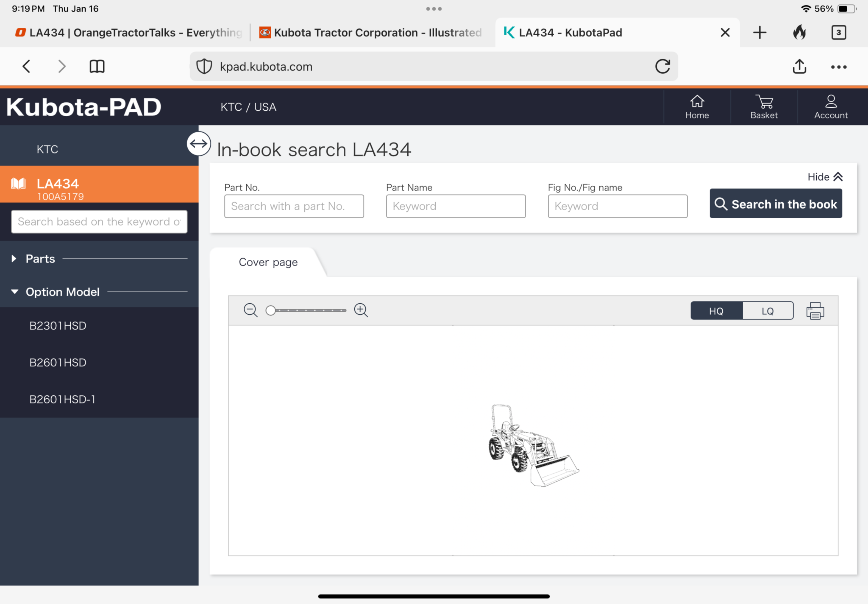Close the LA434 - KubotaPad tab
This screenshot has width=868, height=604.
click(725, 32)
